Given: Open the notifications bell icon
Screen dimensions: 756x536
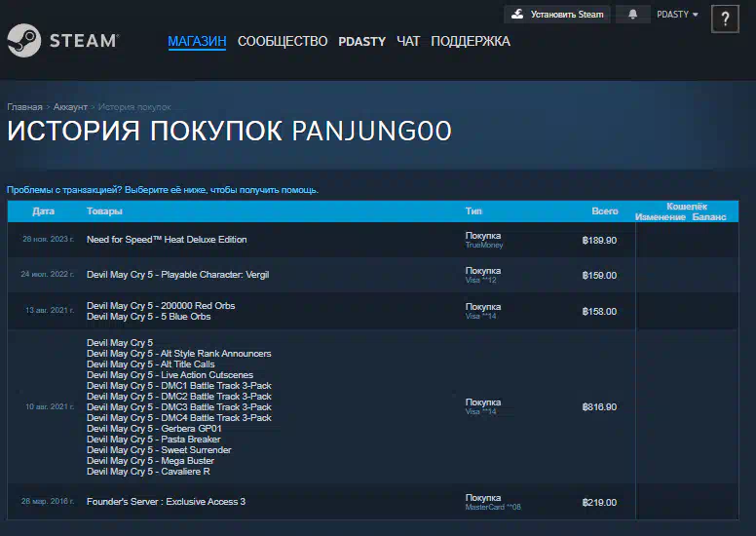Looking at the screenshot, I should click(633, 15).
